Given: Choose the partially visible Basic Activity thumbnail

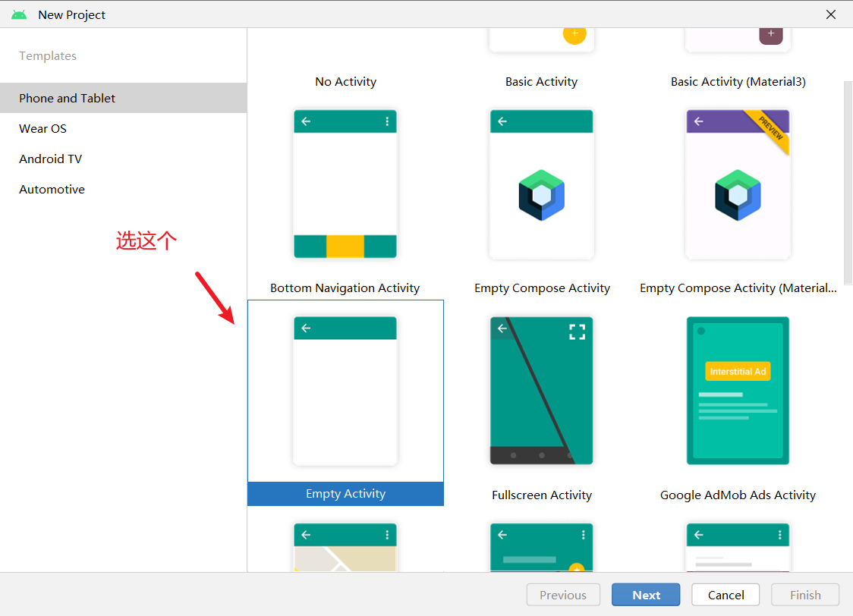Looking at the screenshot, I should 541,40.
